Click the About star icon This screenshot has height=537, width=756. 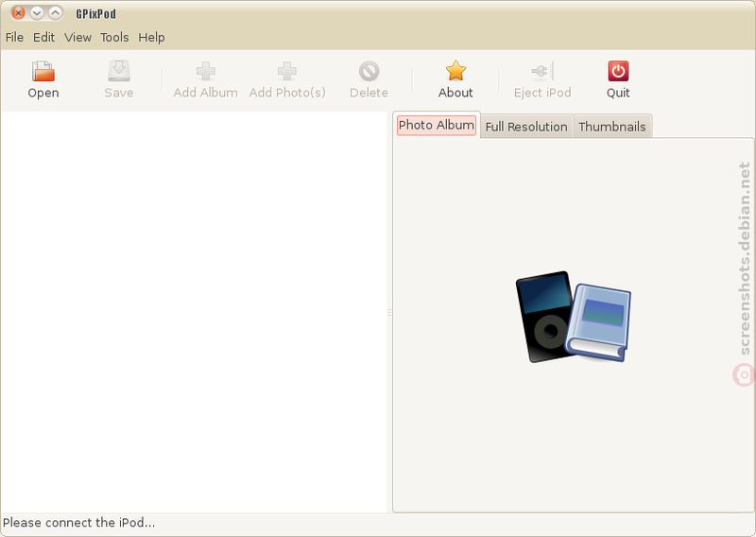(455, 71)
